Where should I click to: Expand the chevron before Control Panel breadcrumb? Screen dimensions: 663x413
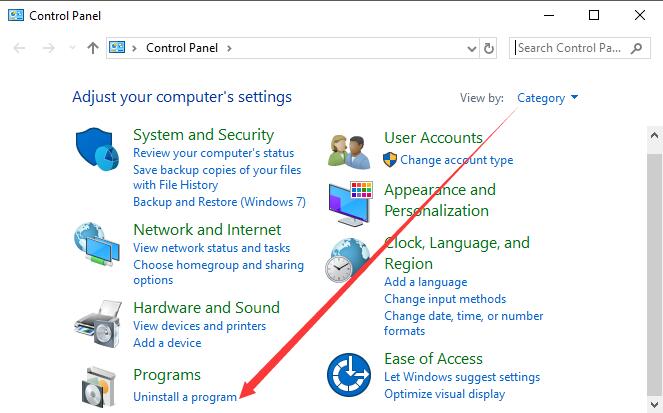[134, 48]
